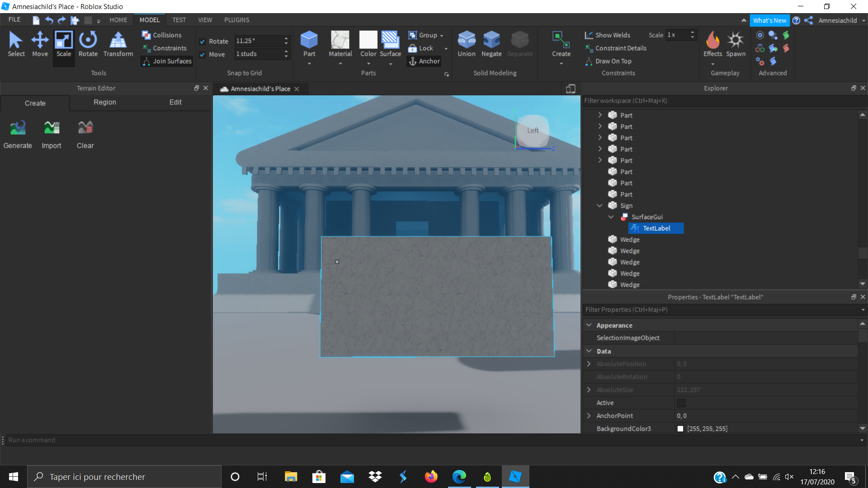
Task: Open the Group dropdown arrow
Action: [x=442, y=36]
